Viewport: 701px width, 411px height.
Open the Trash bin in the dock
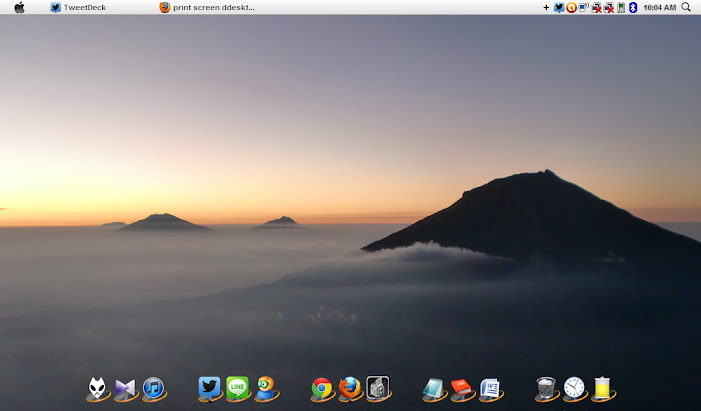[x=546, y=388]
